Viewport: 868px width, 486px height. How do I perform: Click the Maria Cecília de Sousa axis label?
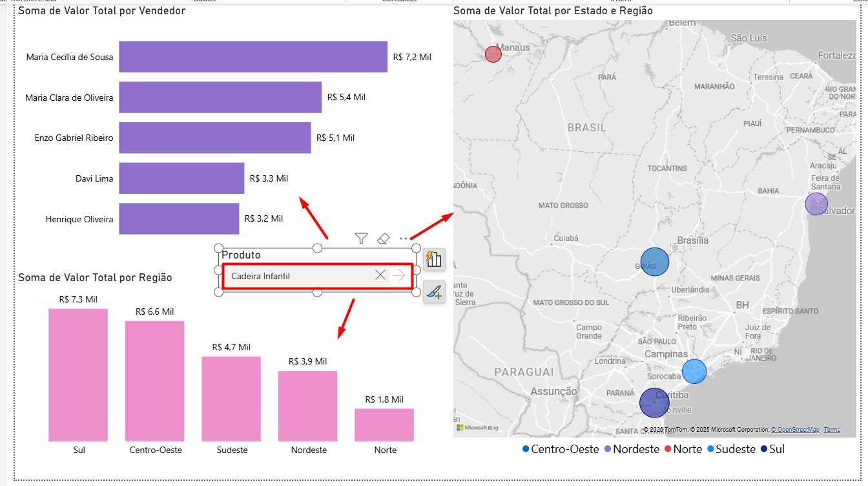point(70,57)
